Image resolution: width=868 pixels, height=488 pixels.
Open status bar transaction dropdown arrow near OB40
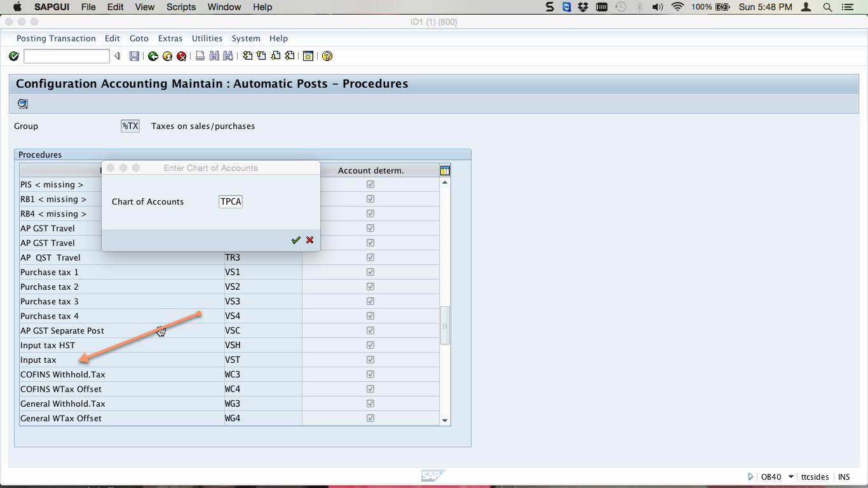(791, 477)
